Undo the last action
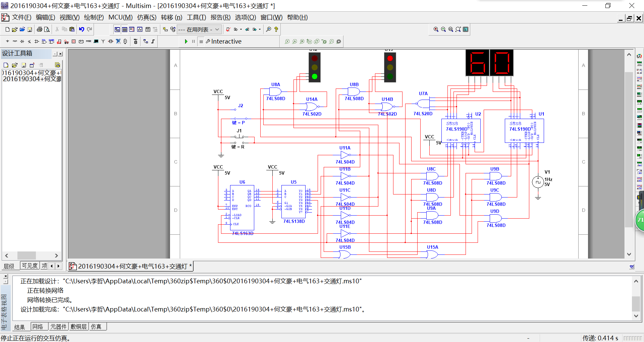 [x=82, y=30]
